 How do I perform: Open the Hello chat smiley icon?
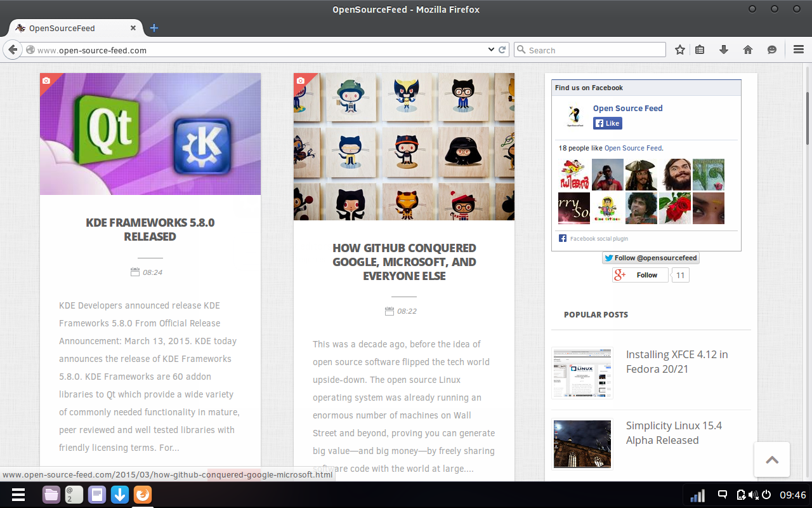[x=772, y=50]
